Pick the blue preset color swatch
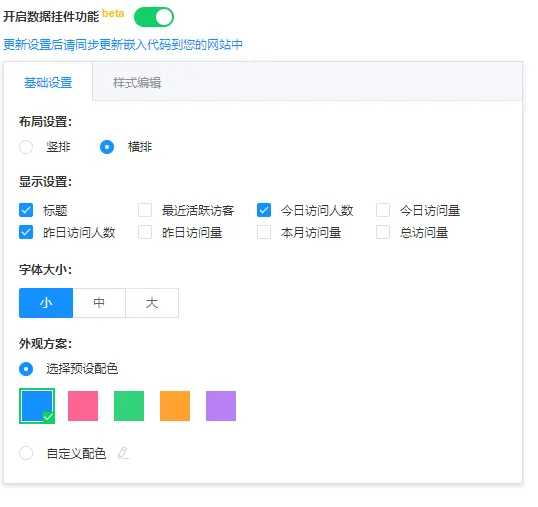538x507 pixels. point(37,406)
